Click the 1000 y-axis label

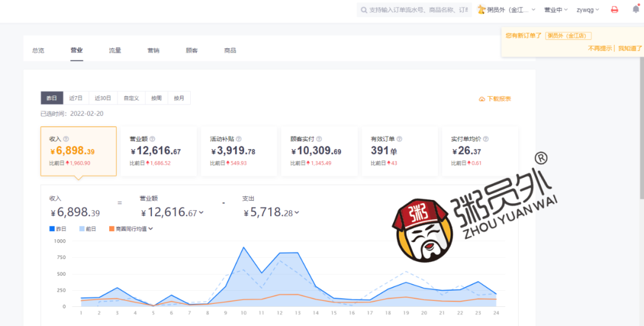point(60,241)
